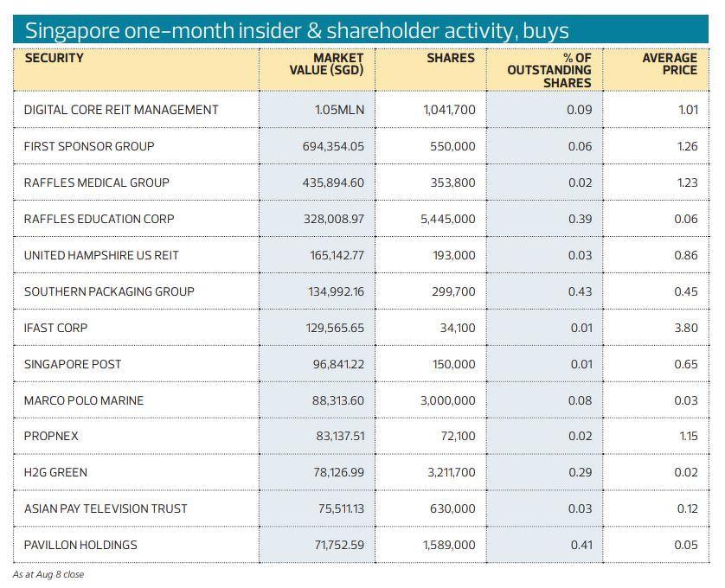Click the SECURITY column header
This screenshot has width=725, height=588.
(54, 58)
